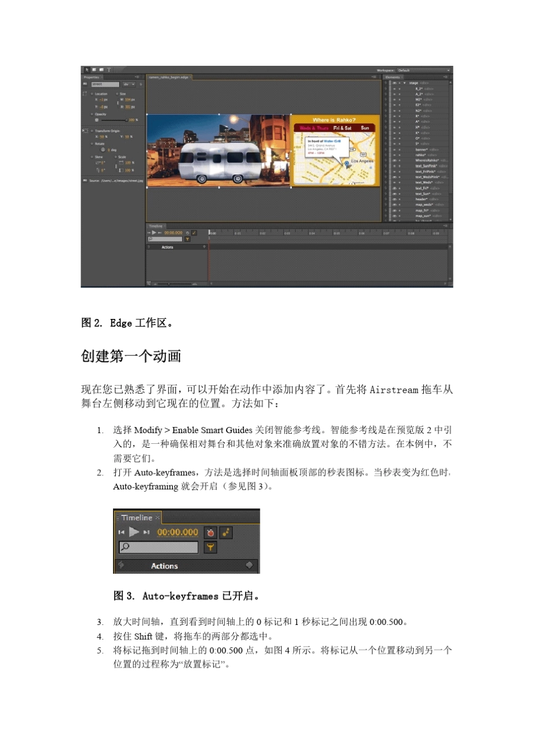Click the keyframe diamond beside Rotate
Viewport: 534px width, 756px height.
click(x=92, y=143)
